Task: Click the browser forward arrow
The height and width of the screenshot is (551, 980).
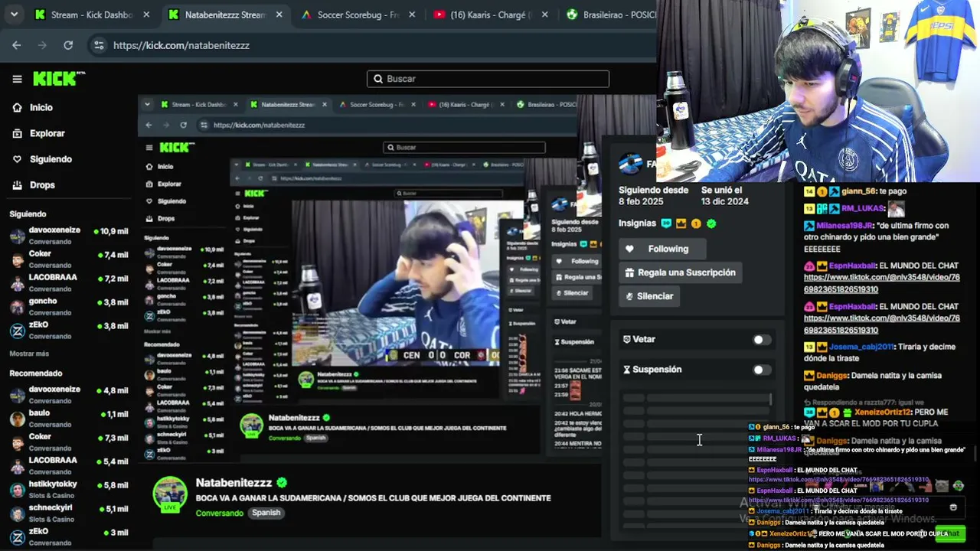Action: (x=42, y=45)
